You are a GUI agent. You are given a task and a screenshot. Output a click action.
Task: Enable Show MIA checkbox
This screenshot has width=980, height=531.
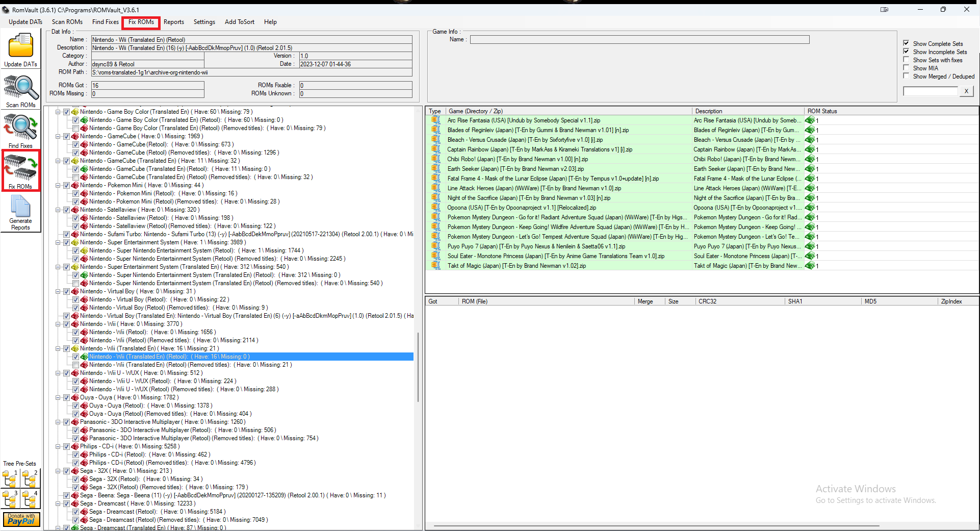coord(906,68)
